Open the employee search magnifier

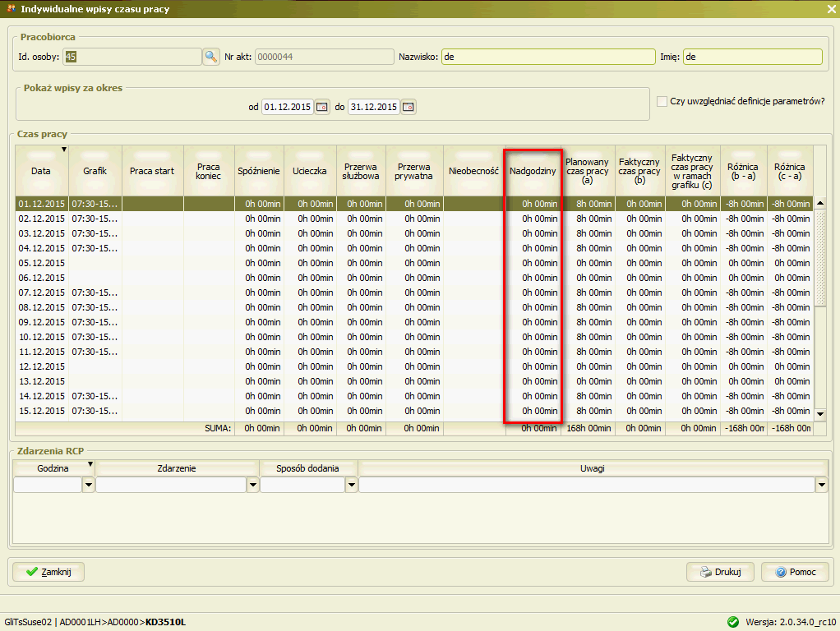coord(211,57)
